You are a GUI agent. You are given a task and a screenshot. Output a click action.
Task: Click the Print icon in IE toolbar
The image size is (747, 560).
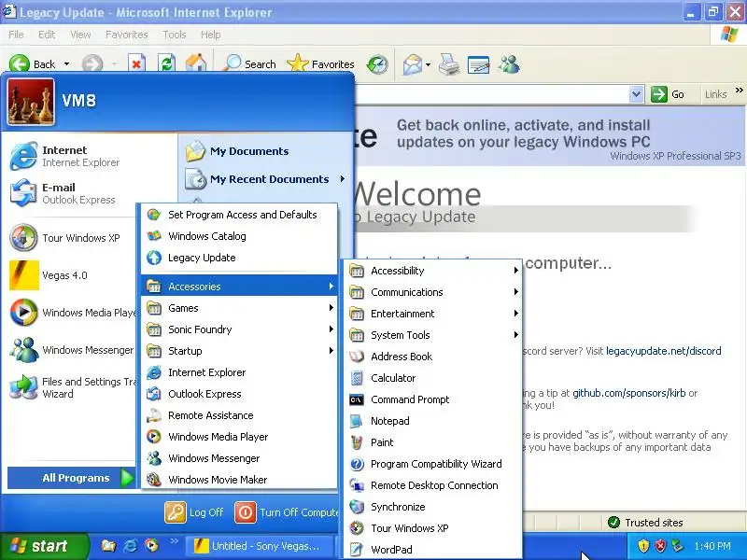(x=449, y=63)
